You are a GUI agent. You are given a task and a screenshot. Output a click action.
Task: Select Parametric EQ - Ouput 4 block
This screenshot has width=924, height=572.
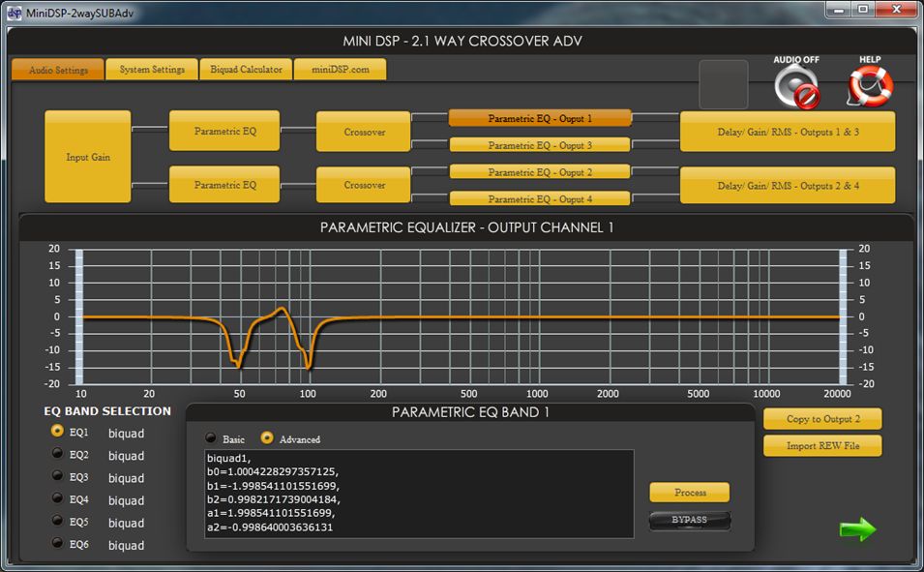[540, 198]
